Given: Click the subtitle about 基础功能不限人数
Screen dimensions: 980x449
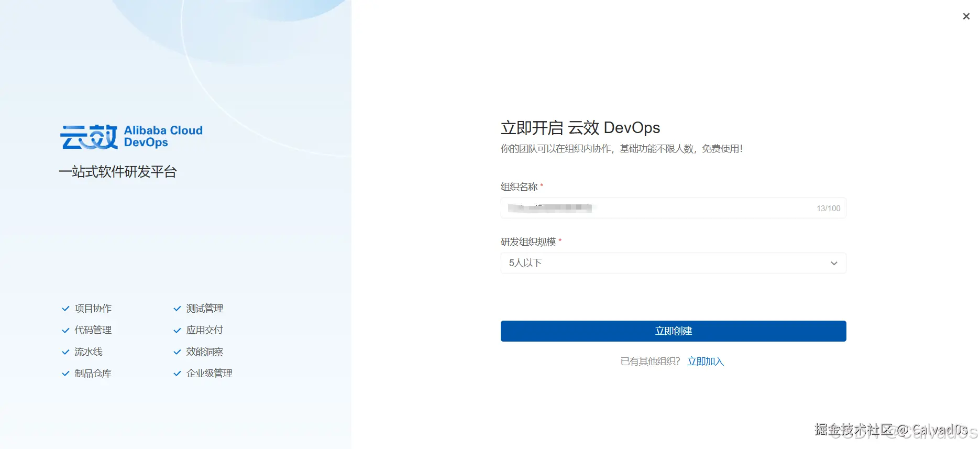Looking at the screenshot, I should coord(622,149).
